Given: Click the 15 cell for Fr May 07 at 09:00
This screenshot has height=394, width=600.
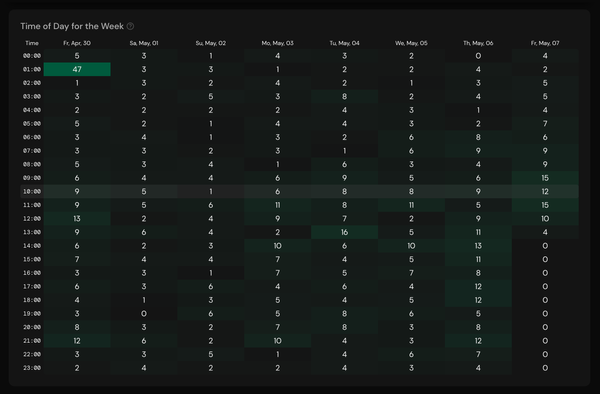Looking at the screenshot, I should pos(545,178).
